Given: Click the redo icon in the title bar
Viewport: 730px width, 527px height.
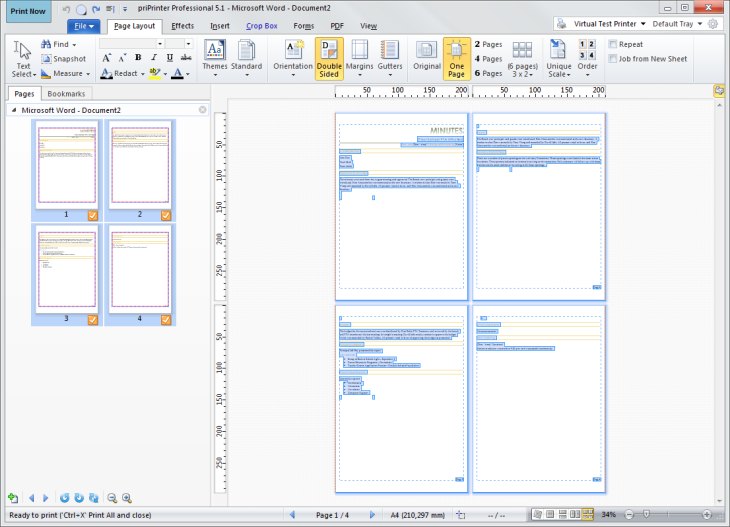Looking at the screenshot, I should tap(96, 9).
